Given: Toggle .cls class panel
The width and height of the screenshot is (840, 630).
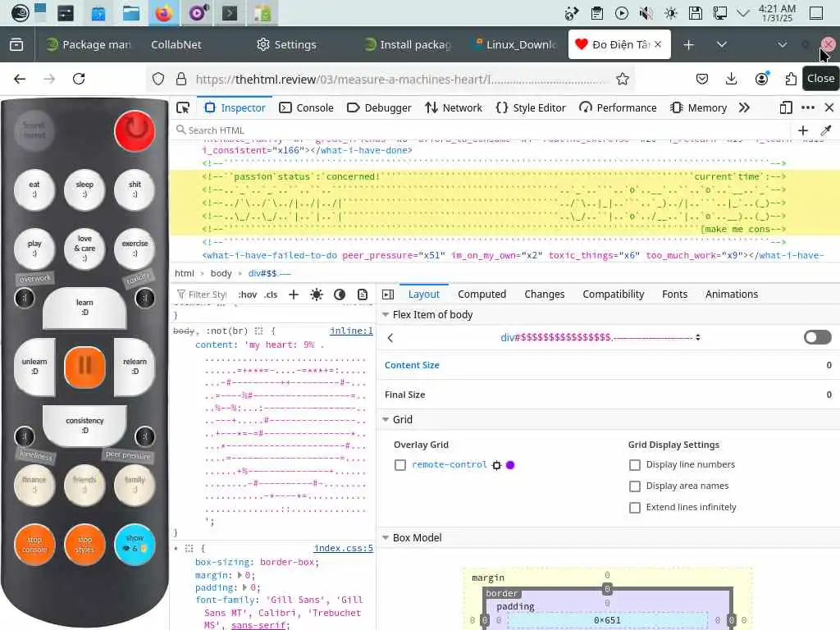Looking at the screenshot, I should pos(271,294).
